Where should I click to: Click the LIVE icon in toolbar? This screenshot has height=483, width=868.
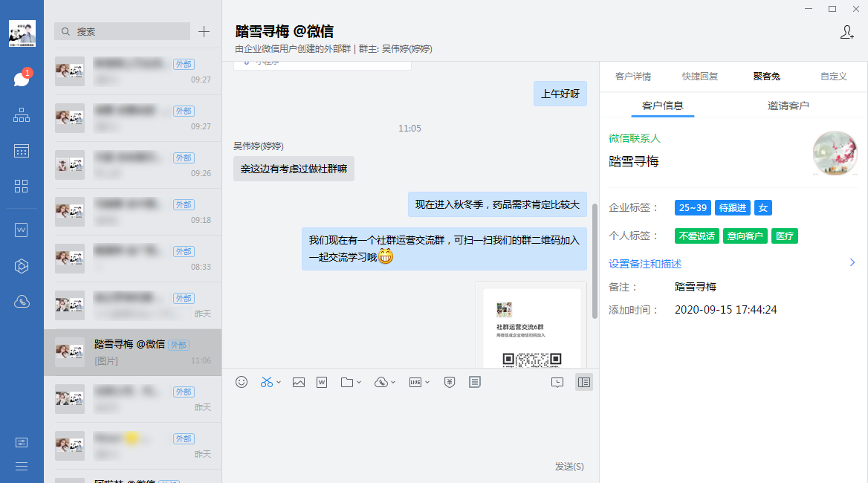pyautogui.click(x=415, y=382)
